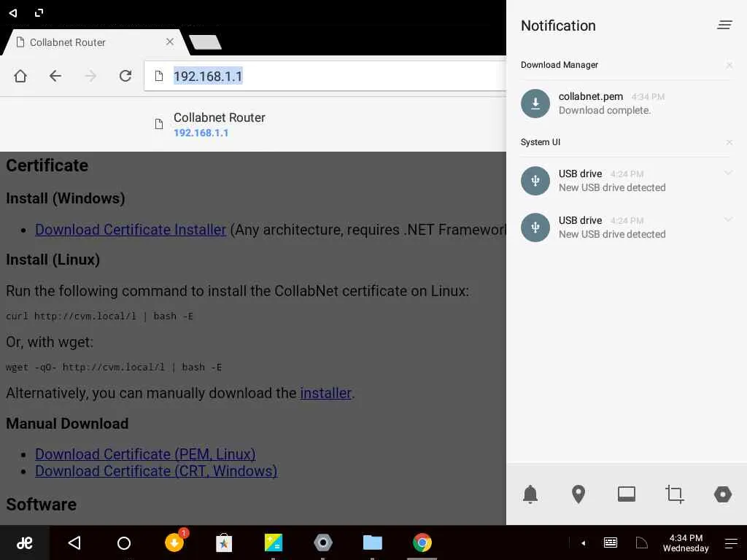
Task: Select the Collabnet Router tab
Action: 96,42
